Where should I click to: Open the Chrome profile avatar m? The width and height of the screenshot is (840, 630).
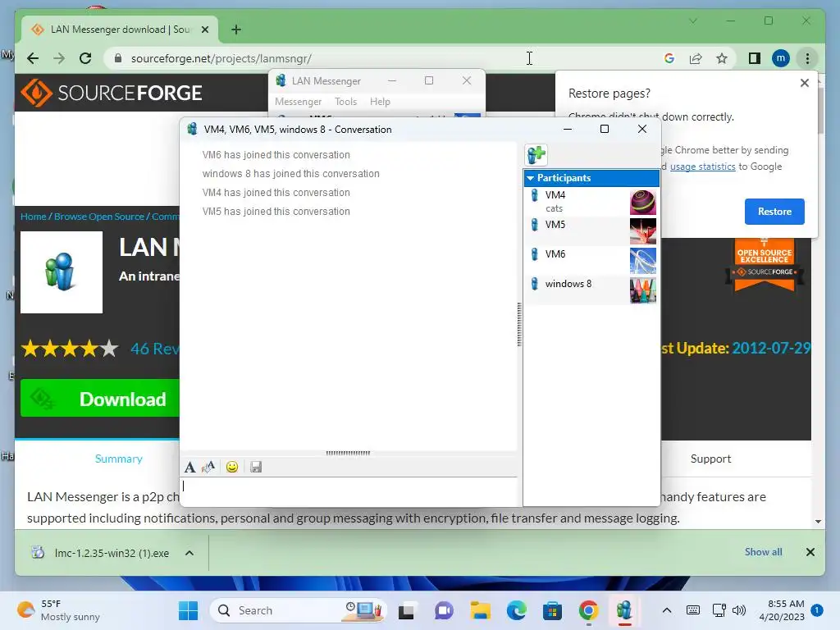click(x=781, y=58)
